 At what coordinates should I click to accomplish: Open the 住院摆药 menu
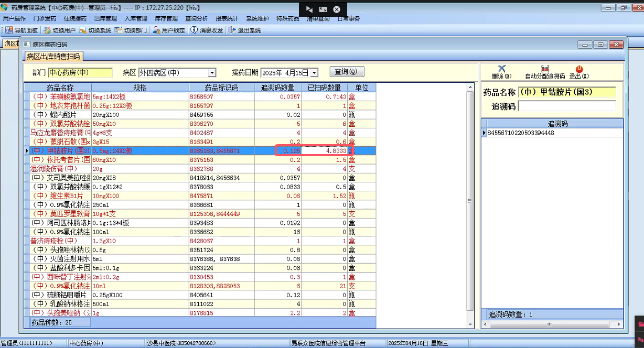click(75, 18)
